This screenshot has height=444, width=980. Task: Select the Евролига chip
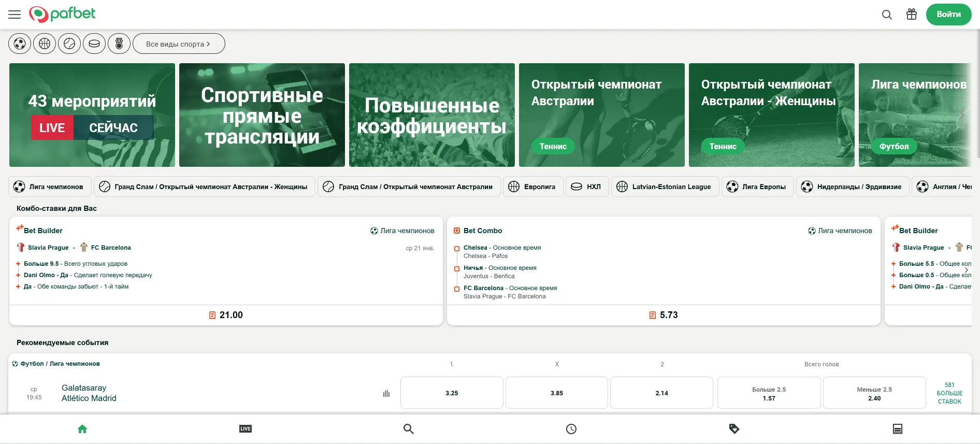click(533, 187)
